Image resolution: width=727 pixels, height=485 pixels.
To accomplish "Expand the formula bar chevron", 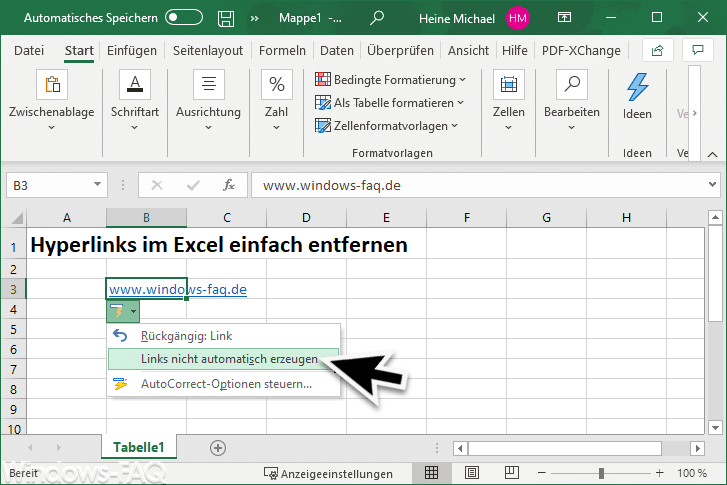I will coord(712,185).
